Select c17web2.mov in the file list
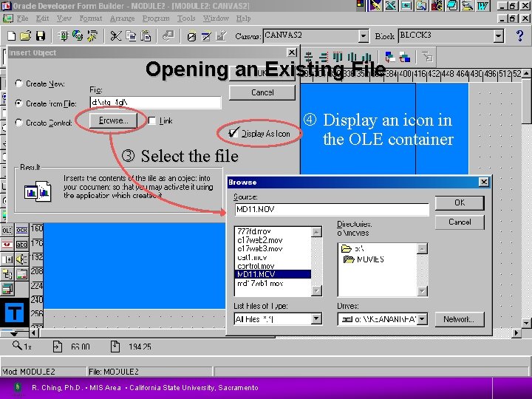Viewport: 532px width, 399px height. pos(273,240)
